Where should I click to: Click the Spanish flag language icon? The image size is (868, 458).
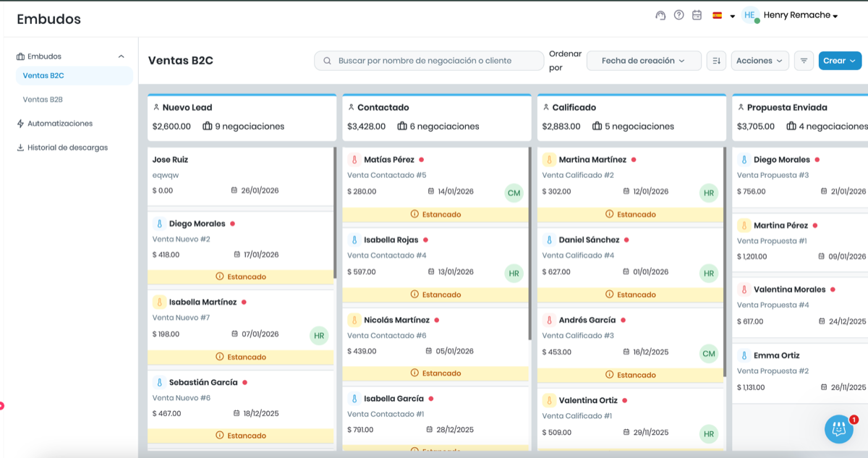click(718, 15)
